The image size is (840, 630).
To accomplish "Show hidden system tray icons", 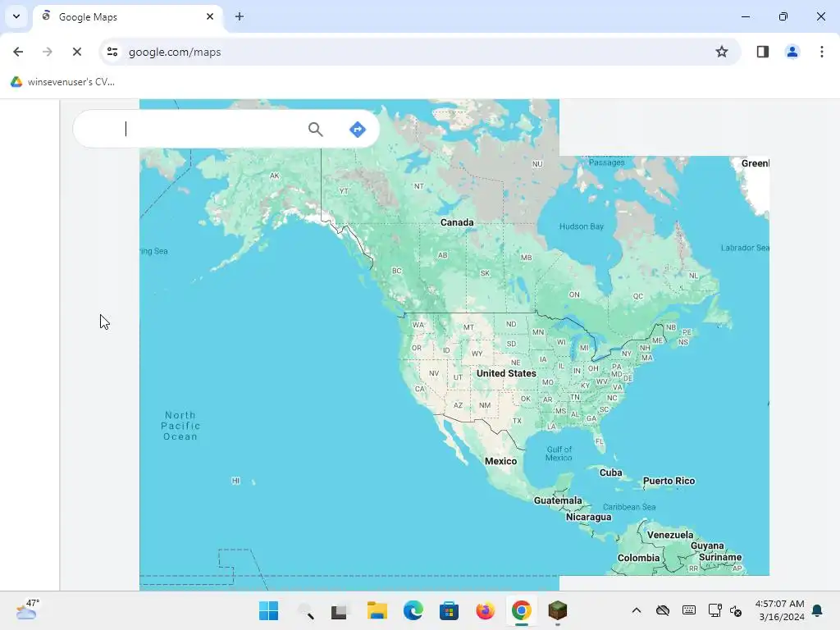I will coord(637,610).
